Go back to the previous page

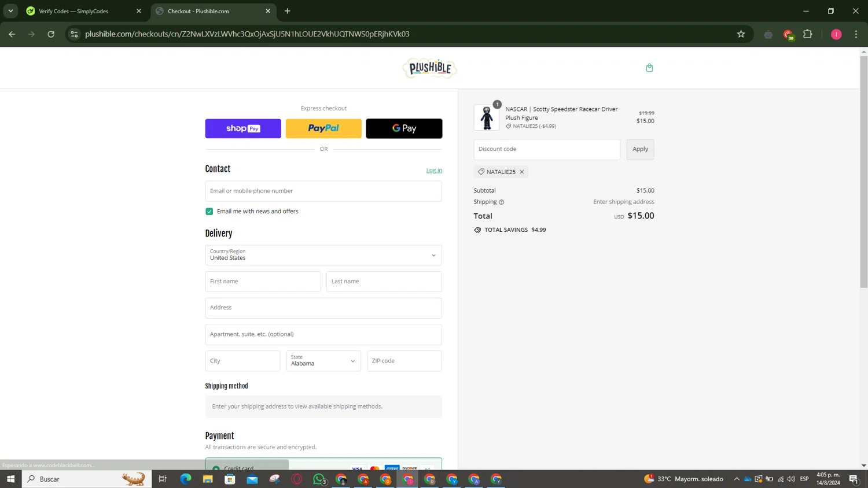12,34
